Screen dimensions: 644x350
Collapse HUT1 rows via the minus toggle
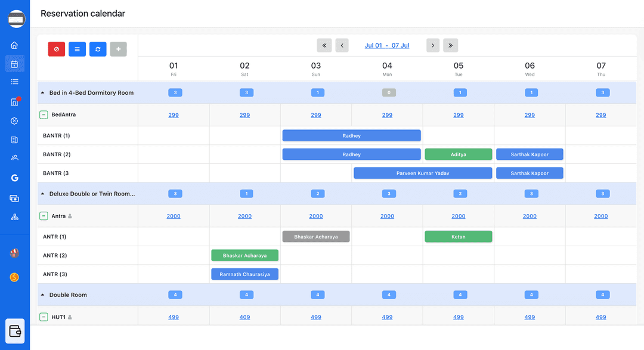point(44,317)
